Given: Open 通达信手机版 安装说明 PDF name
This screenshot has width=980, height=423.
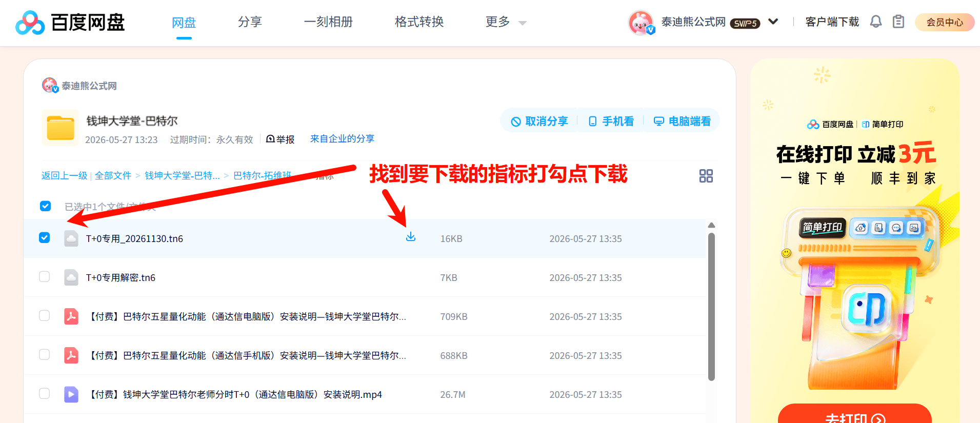Looking at the screenshot, I should click(x=248, y=355).
